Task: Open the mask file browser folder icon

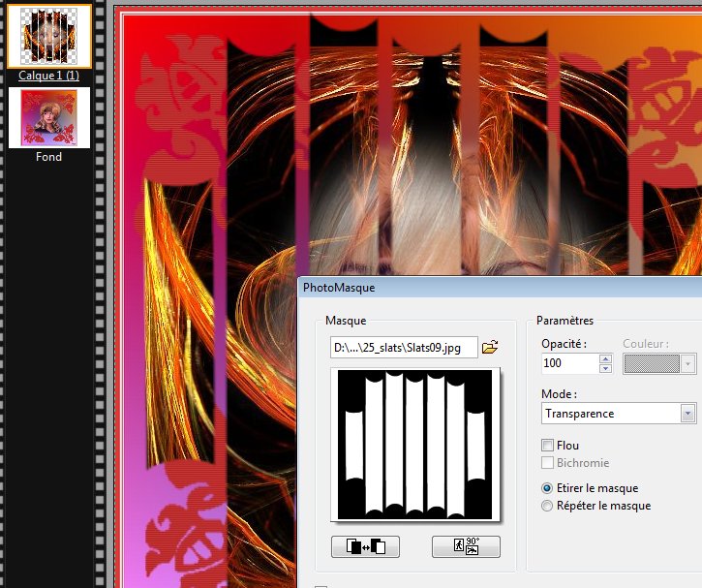Action: tap(490, 347)
